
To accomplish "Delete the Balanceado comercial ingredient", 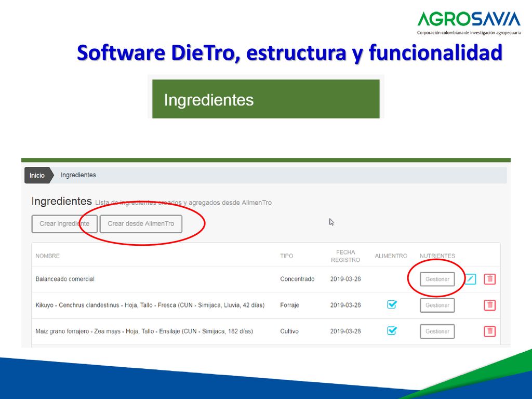I will pos(489,279).
